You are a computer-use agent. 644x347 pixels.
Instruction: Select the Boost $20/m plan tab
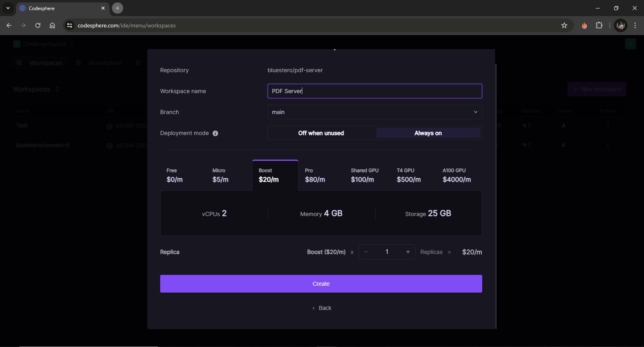[x=275, y=175]
